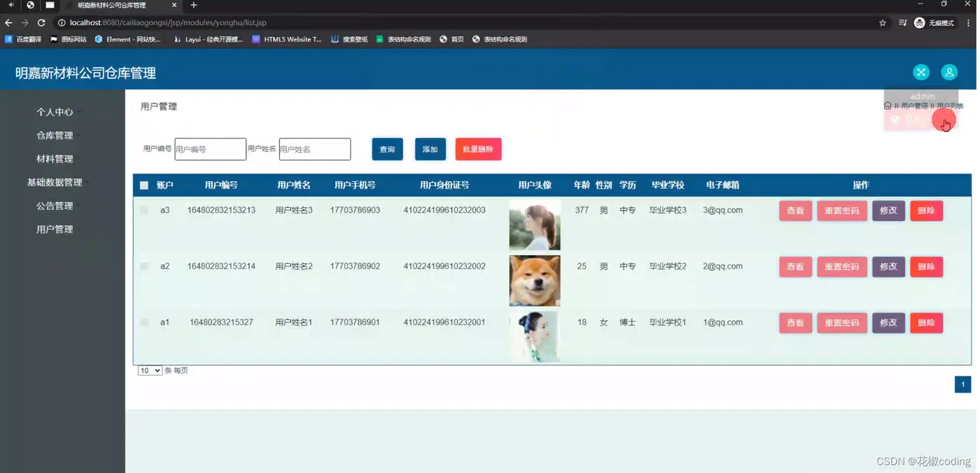
Task: View details for user a1 via 查看
Action: pos(795,323)
